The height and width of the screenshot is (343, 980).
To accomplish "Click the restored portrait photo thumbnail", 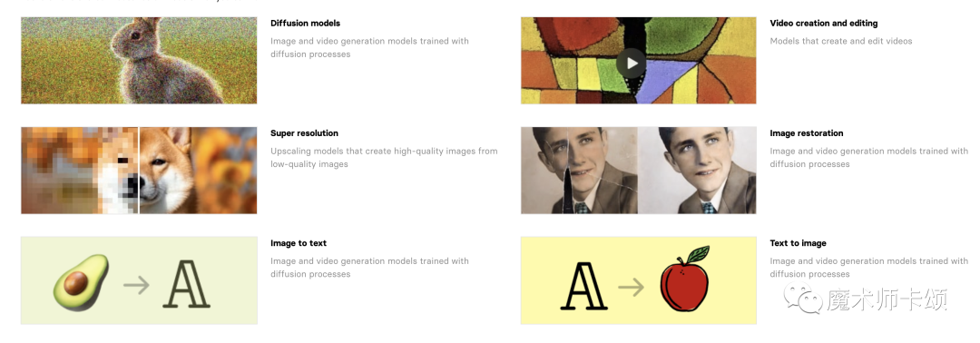I will coord(638,170).
